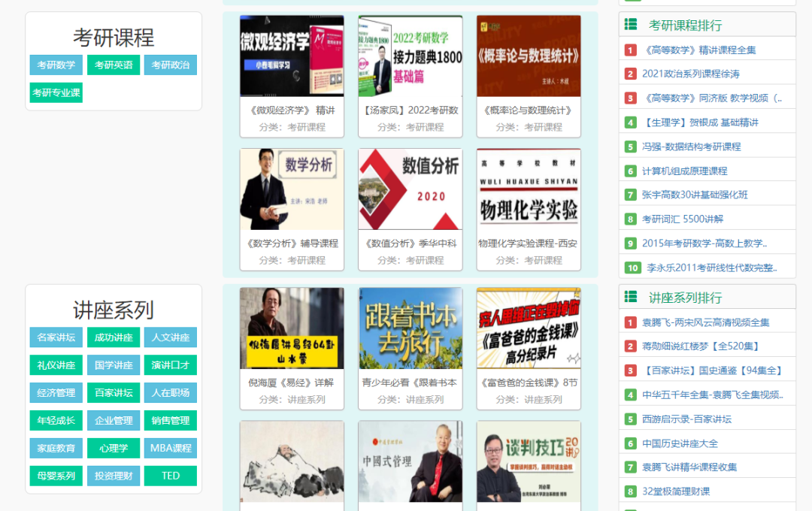The image size is (812, 511).
Task: Click the 《数学分析》辅导课程 title link
Action: [x=292, y=243]
